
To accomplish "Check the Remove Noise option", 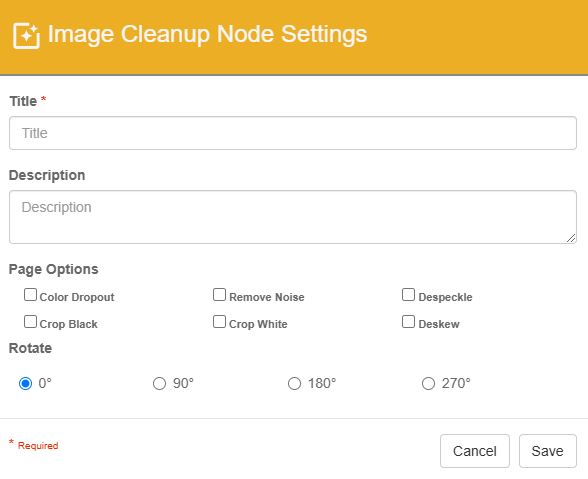I will click(219, 295).
